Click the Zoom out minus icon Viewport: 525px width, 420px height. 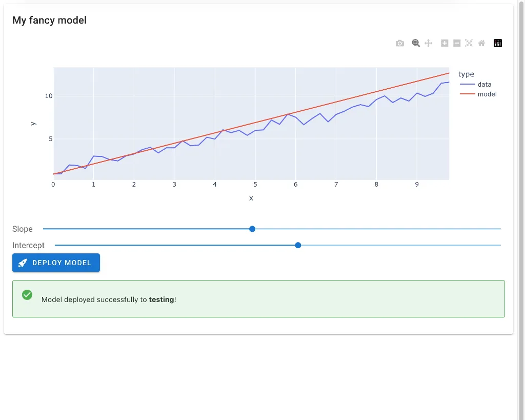pos(457,44)
